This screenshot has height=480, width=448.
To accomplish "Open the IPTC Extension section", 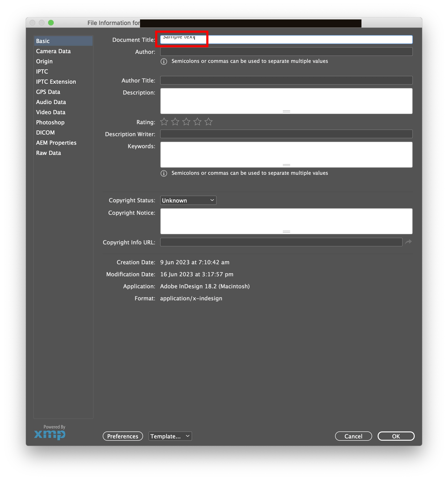I will (56, 82).
